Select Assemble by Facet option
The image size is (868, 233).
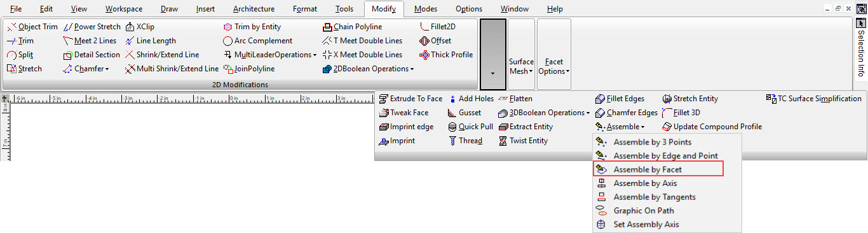pos(658,169)
